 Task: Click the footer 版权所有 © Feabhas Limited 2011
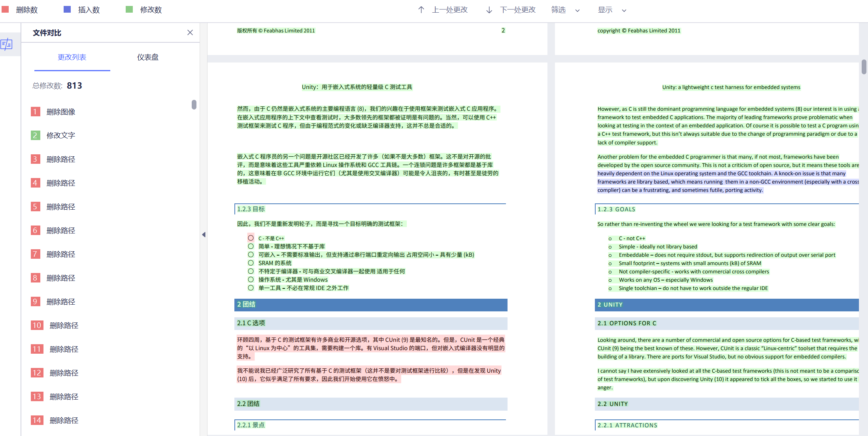276,30
